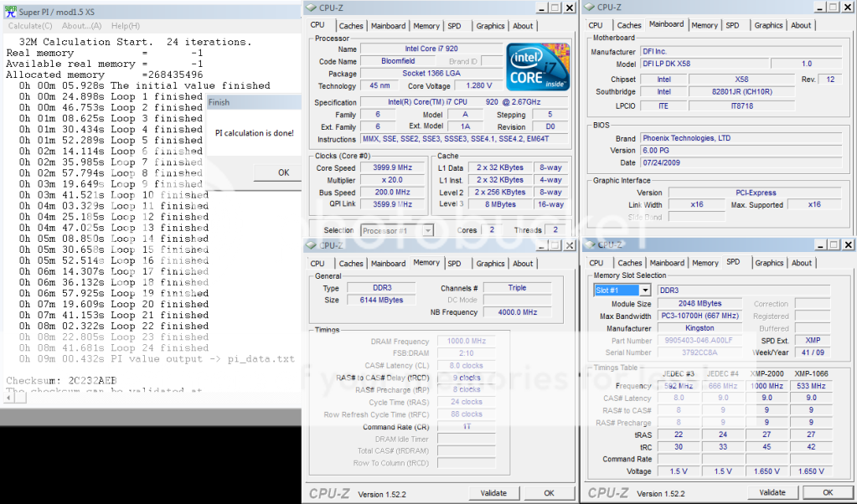Click CPU-Z icon in the processor window's title bar
The image size is (857, 504).
point(312,8)
